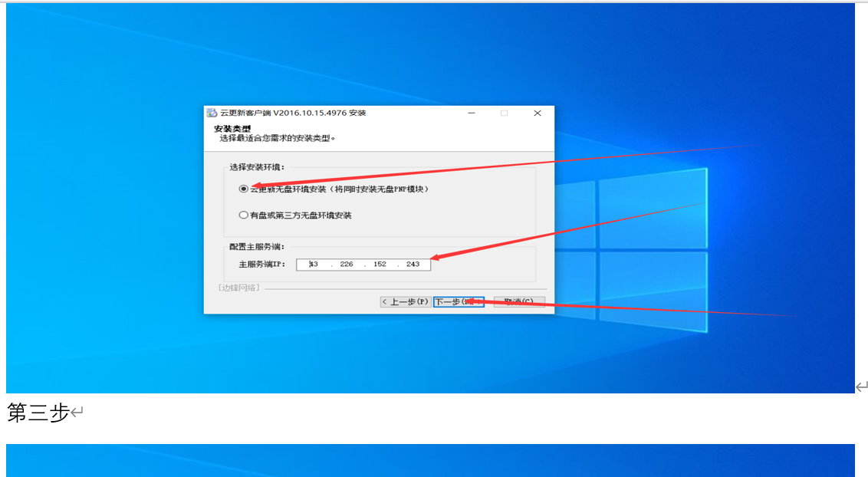Go back with the 上一步(P) button
This screenshot has height=477, width=868.
tap(405, 301)
